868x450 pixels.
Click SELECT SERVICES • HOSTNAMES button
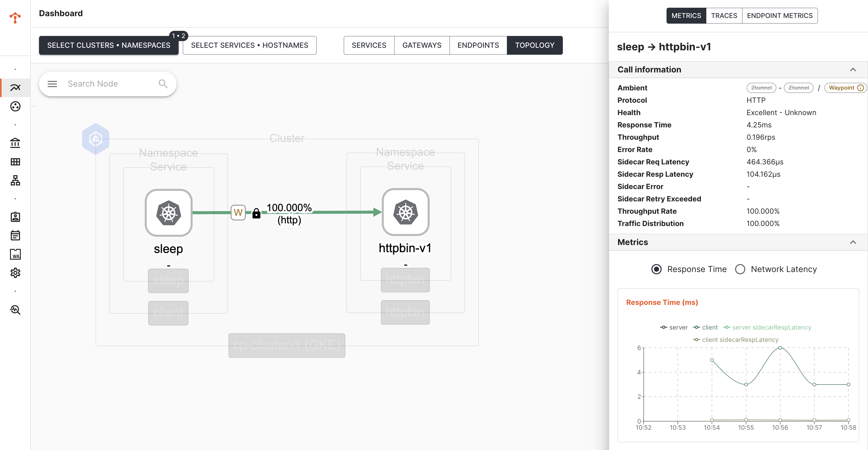point(249,45)
